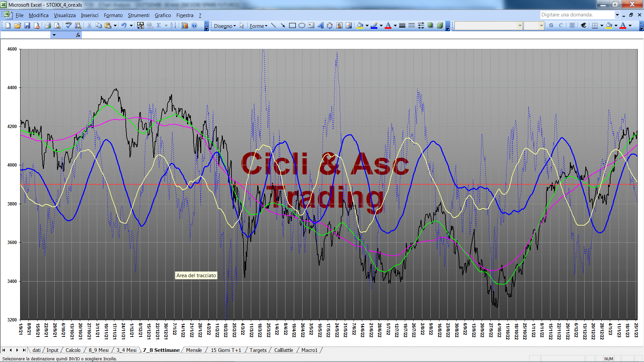Print with the printer icon

pyautogui.click(x=48, y=25)
